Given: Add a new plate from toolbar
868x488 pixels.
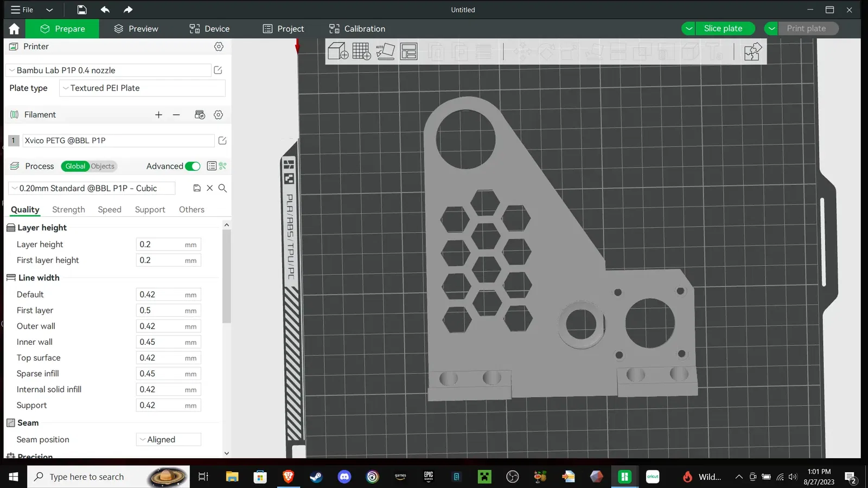Looking at the screenshot, I should click(x=361, y=52).
